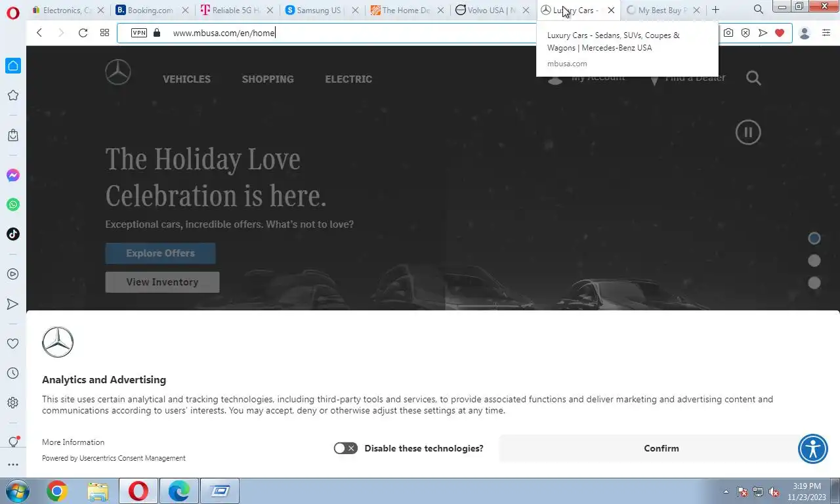Launch Chrome from the taskbar
Screen dimensions: 840x504
point(57,491)
